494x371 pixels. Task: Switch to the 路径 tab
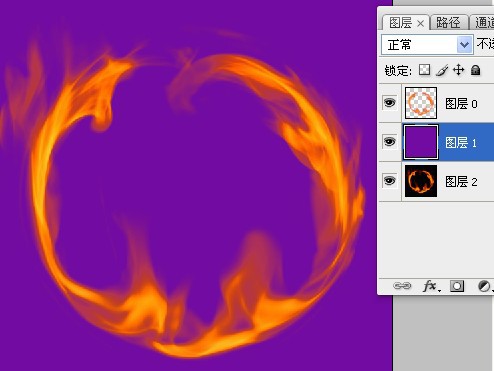pos(448,23)
